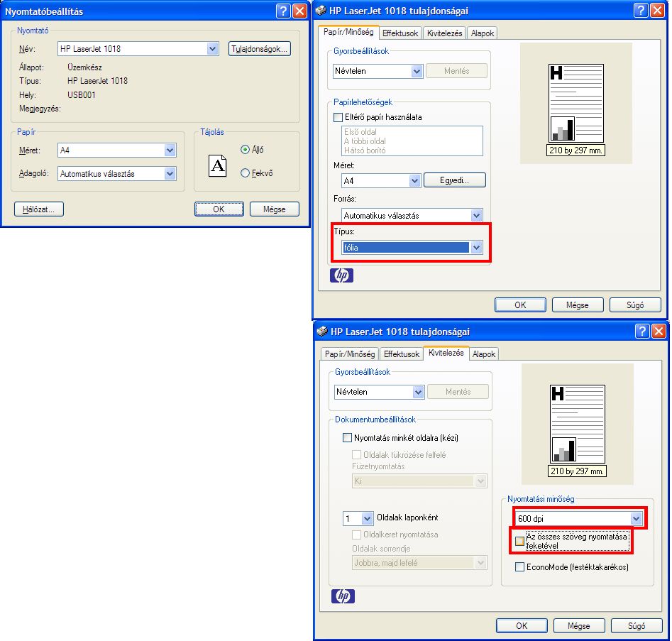Open Gyorsbeállítások Névtelen dropdown in upper window
This screenshot has width=672, height=641.
pyautogui.click(x=417, y=71)
